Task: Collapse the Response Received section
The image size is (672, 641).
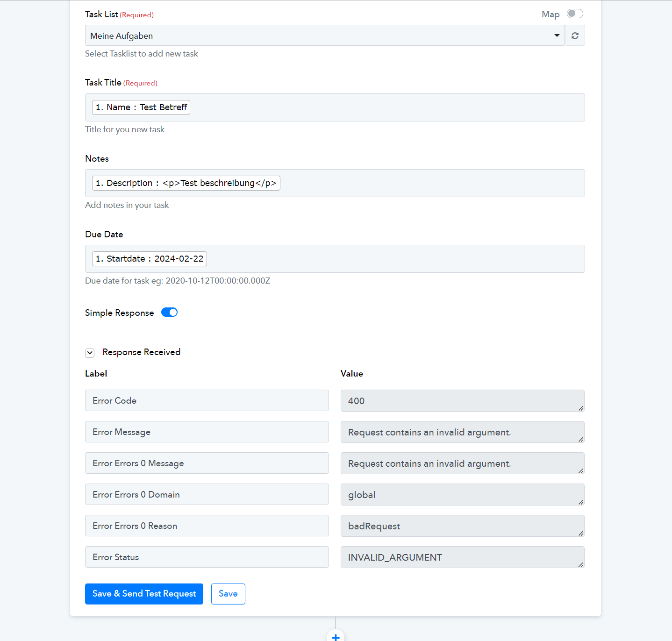Action: coord(90,353)
